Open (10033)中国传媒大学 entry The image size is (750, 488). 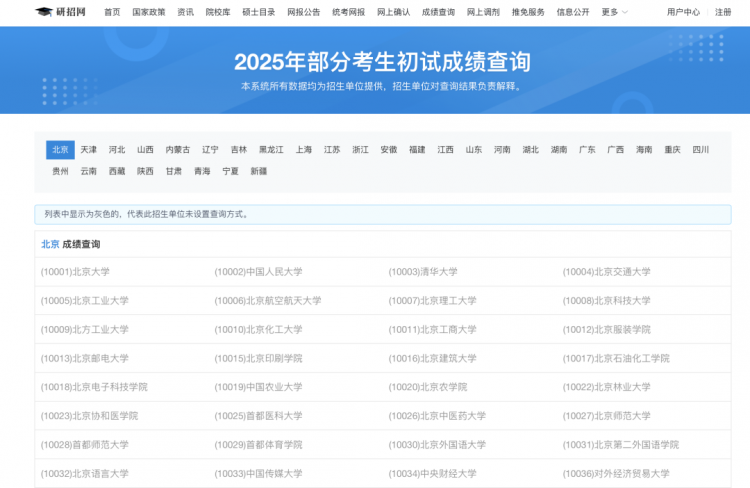258,474
